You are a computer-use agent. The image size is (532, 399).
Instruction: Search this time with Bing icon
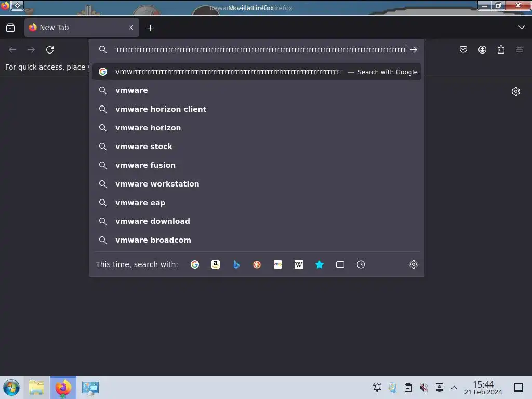click(x=236, y=264)
